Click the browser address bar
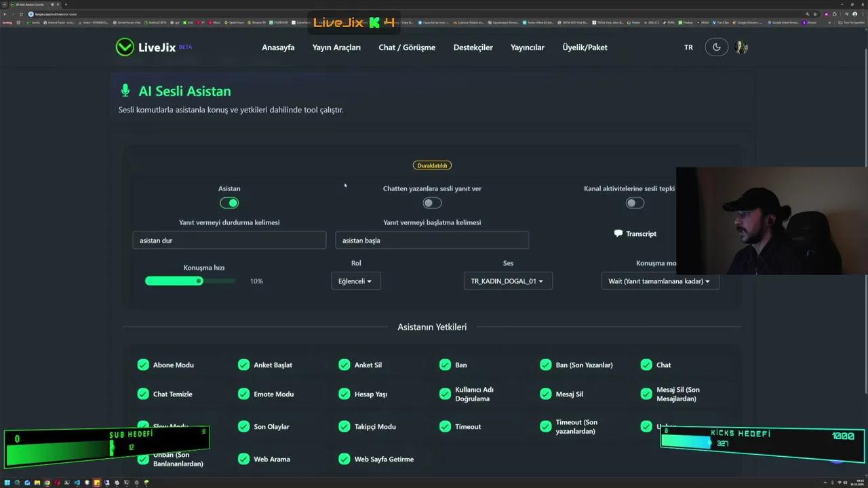Screen dimensions: 868x488 414,14
